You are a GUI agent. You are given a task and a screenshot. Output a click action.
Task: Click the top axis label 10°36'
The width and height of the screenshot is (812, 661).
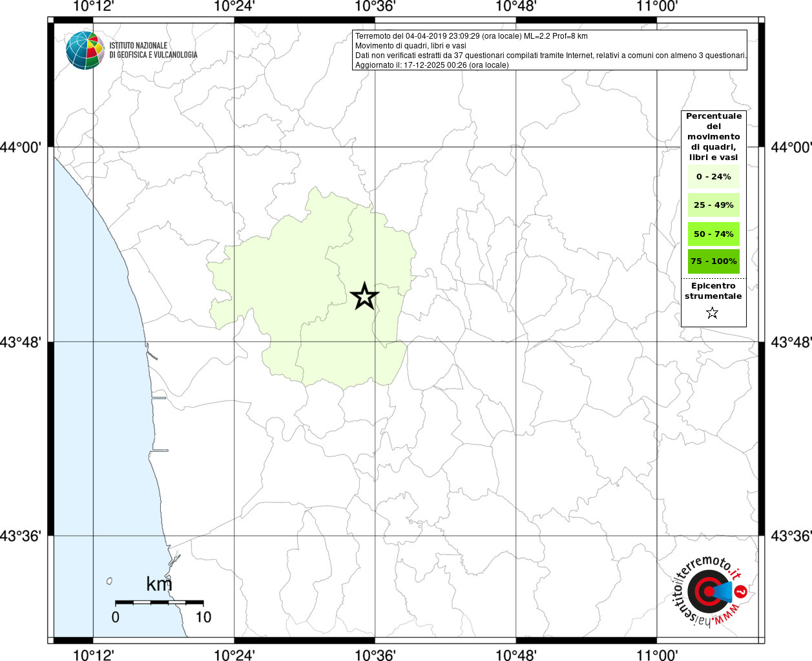coord(375,6)
